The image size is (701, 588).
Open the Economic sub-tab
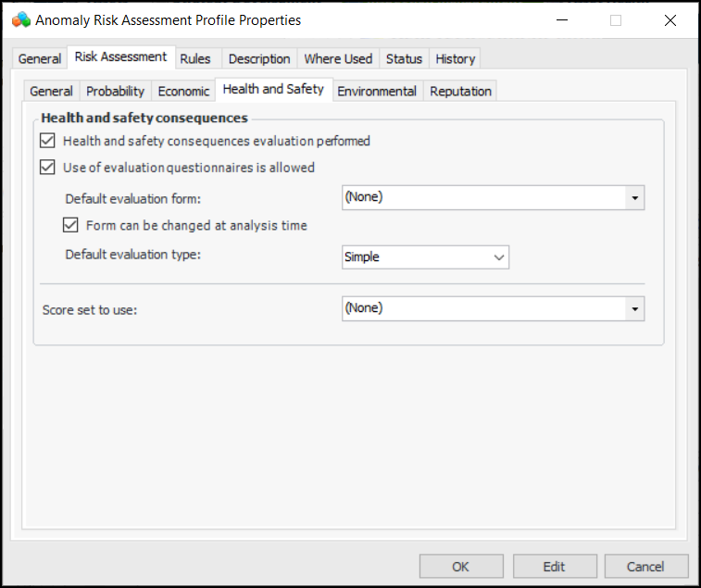[183, 91]
